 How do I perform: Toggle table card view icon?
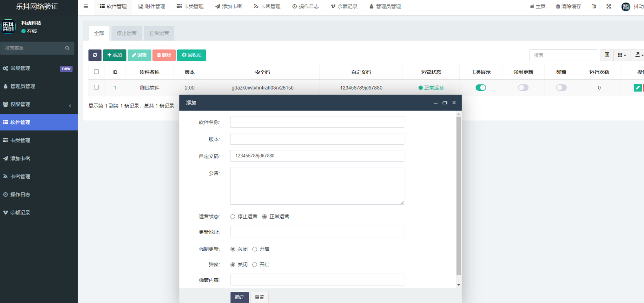coord(607,55)
